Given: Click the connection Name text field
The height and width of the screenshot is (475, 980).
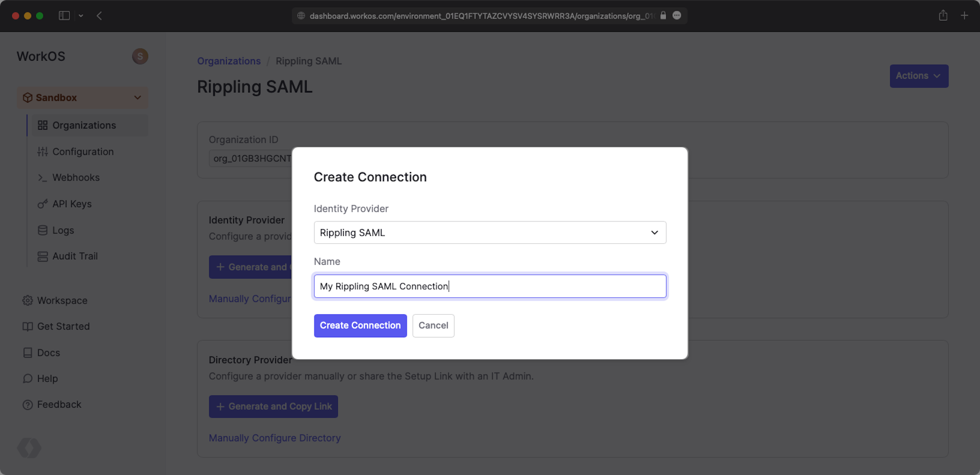Looking at the screenshot, I should 489,286.
